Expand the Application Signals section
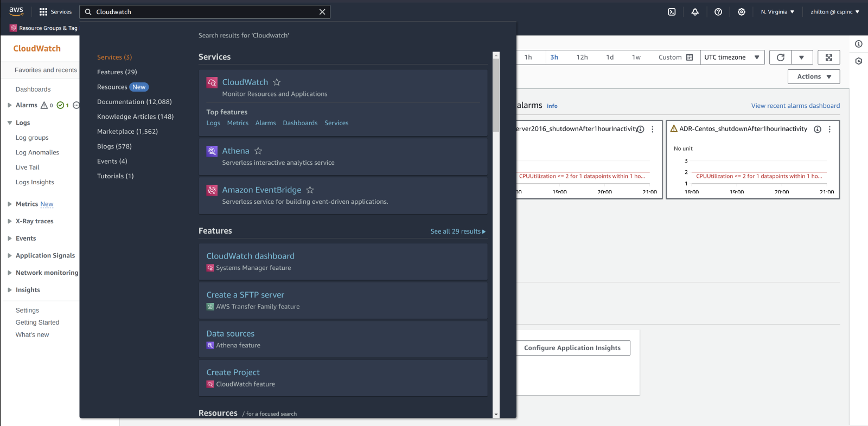The image size is (868, 426). 10,256
